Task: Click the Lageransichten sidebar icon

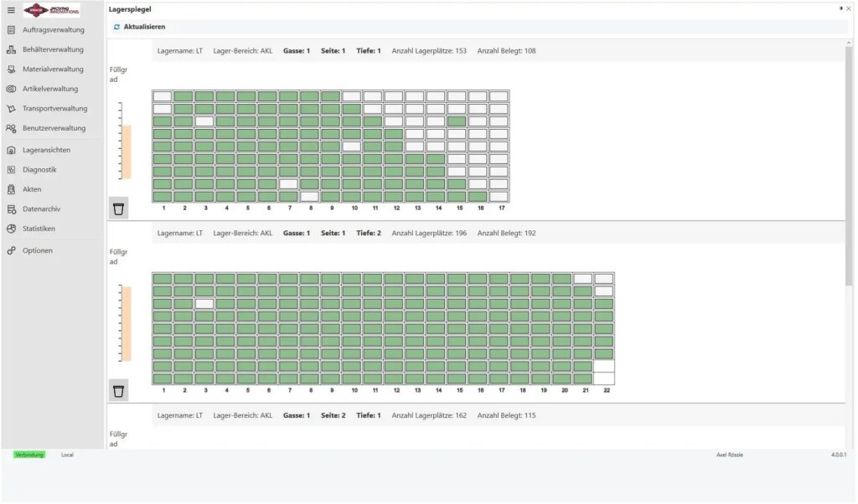Action: pyautogui.click(x=11, y=151)
